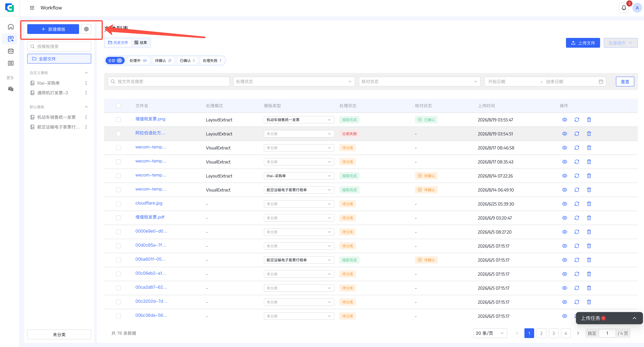Select the 全部文件 folder item
This screenshot has height=347, width=644.
click(x=59, y=59)
